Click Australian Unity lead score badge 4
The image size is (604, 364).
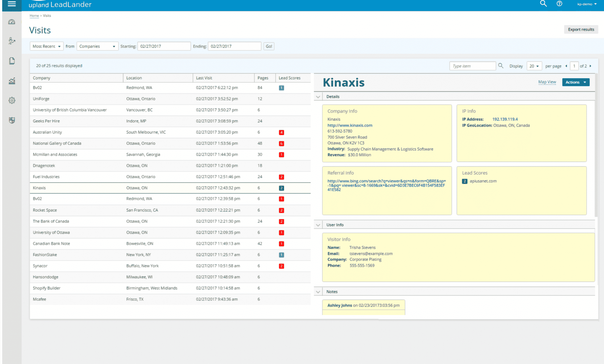point(281,132)
